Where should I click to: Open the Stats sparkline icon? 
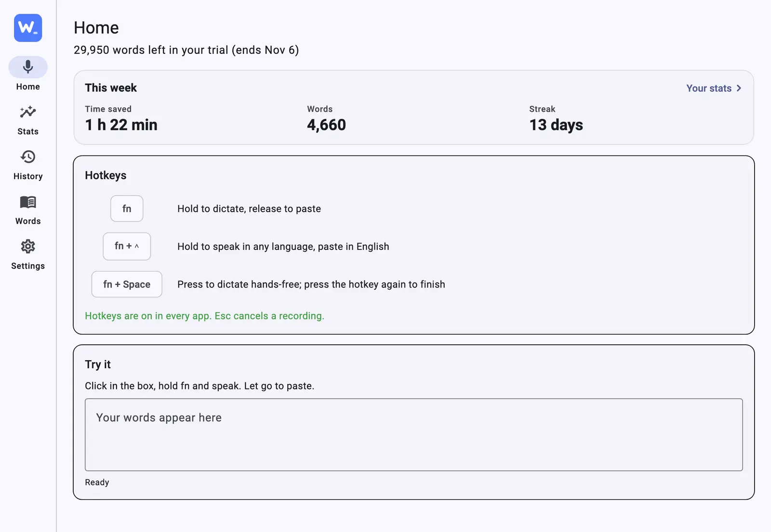pos(28,112)
